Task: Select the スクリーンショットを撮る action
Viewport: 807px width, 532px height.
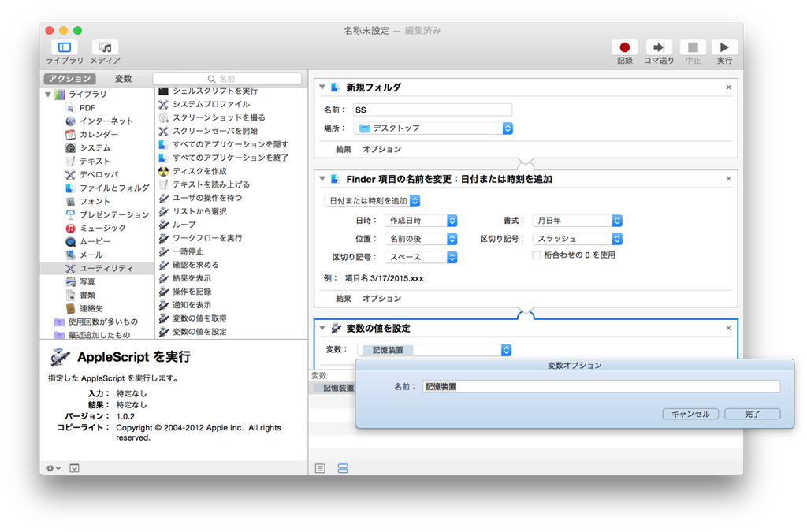Action: pyautogui.click(x=219, y=117)
